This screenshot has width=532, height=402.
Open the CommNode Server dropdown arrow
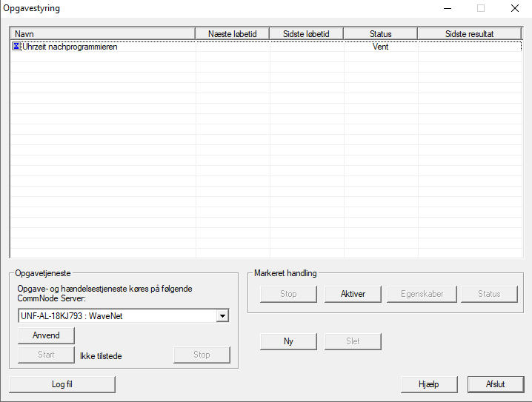[x=222, y=316]
